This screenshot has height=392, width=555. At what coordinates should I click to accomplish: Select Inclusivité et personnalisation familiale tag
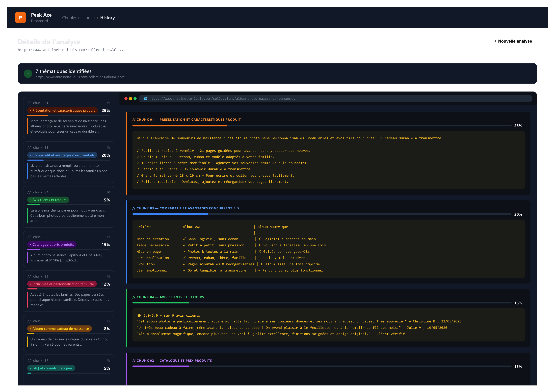[62, 284]
